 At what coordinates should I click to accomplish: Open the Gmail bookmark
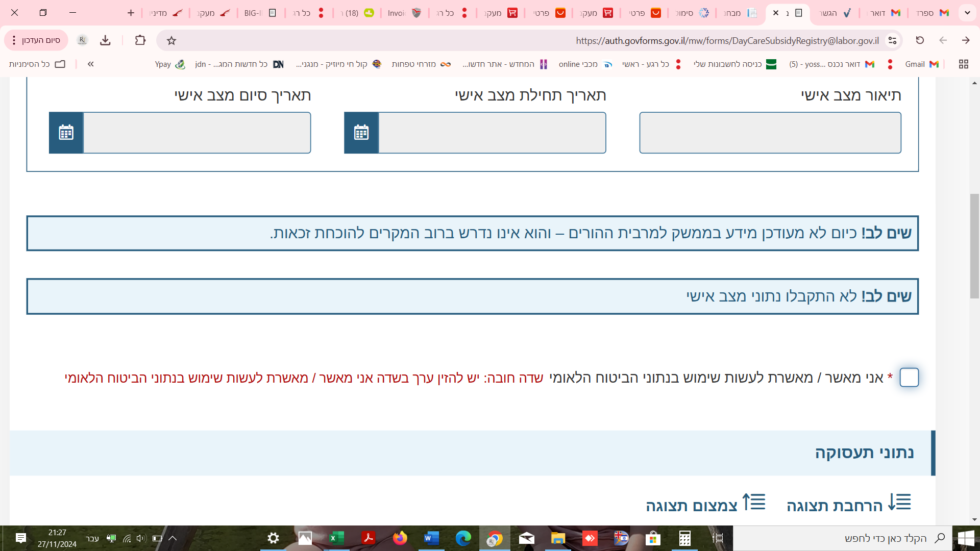pos(921,64)
